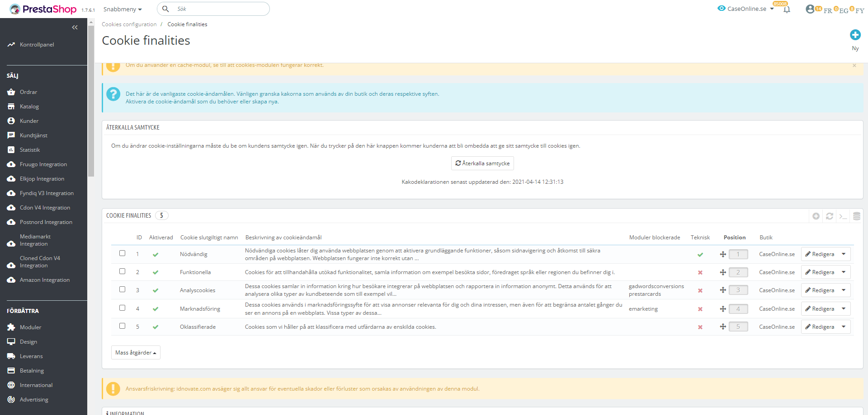Click Redigera for the Nödvändig row

[820, 254]
